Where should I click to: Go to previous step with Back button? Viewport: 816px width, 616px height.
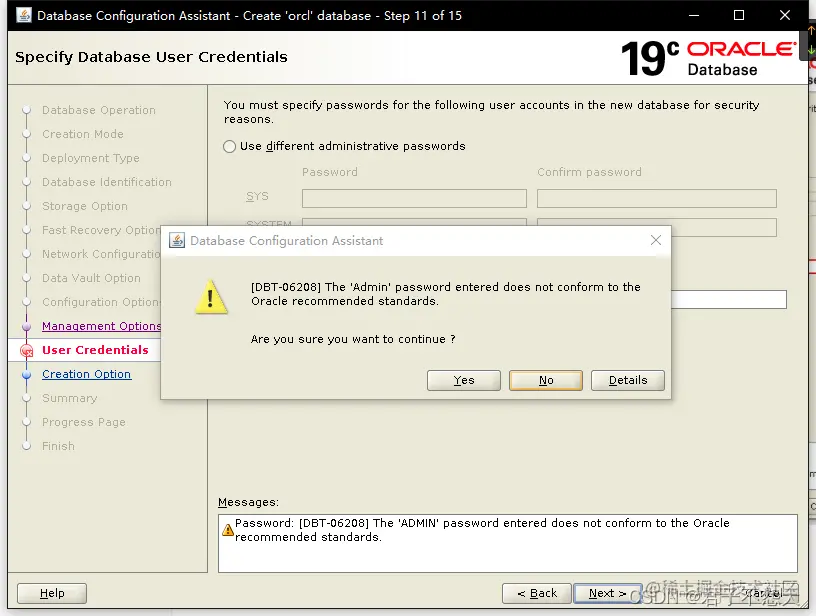click(x=537, y=593)
